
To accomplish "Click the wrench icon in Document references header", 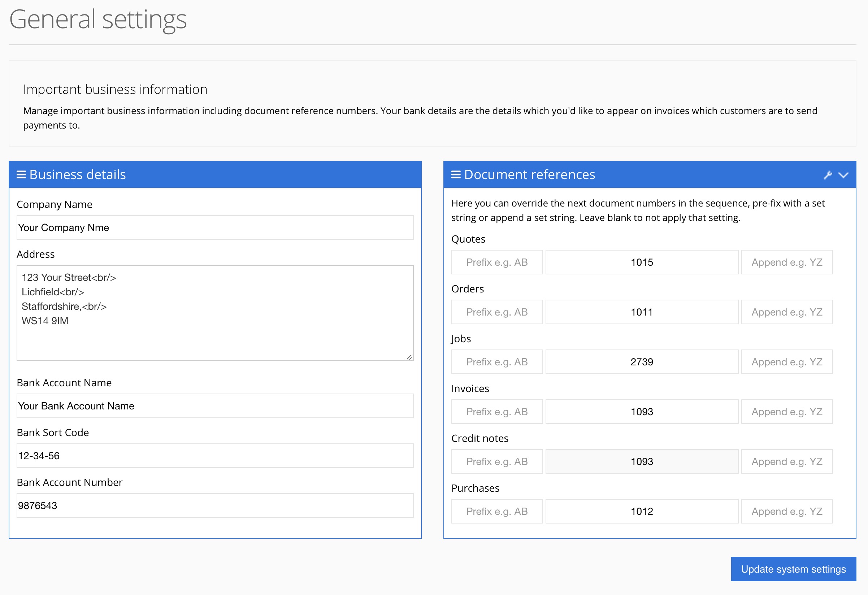I will point(828,175).
